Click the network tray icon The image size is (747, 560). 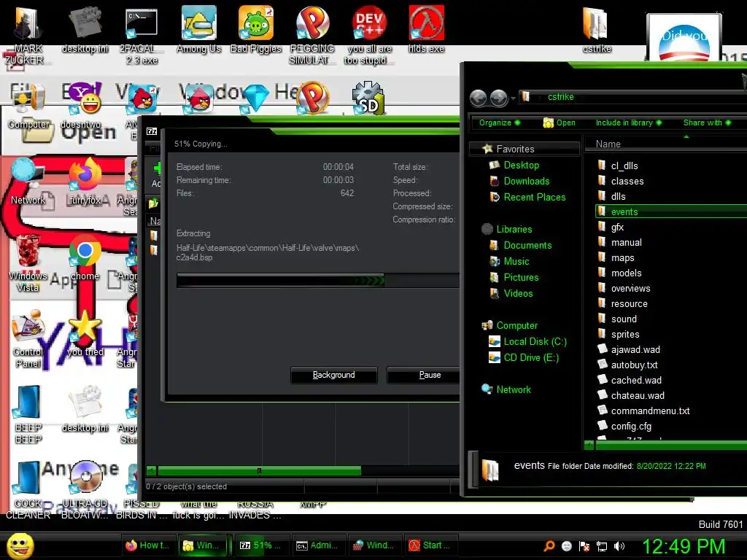point(602,546)
